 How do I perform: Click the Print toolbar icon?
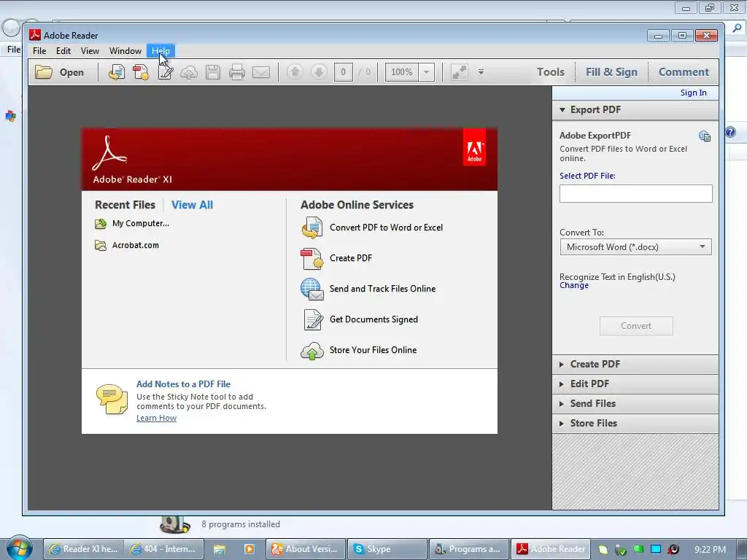pos(237,72)
